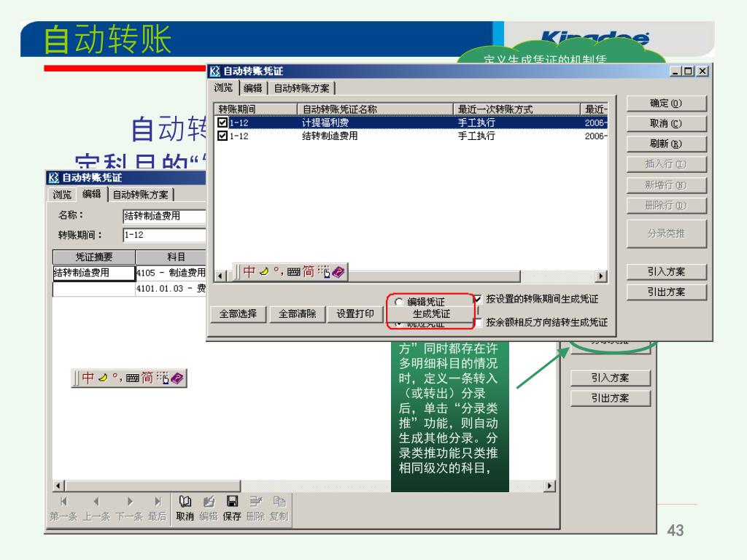Click 中 Chinese mode icon on back window IME bar
747x560 pixels.
point(88,378)
